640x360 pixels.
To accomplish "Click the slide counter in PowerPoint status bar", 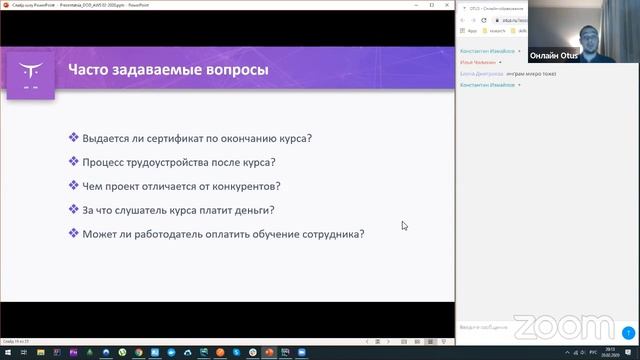I will coord(16,342).
